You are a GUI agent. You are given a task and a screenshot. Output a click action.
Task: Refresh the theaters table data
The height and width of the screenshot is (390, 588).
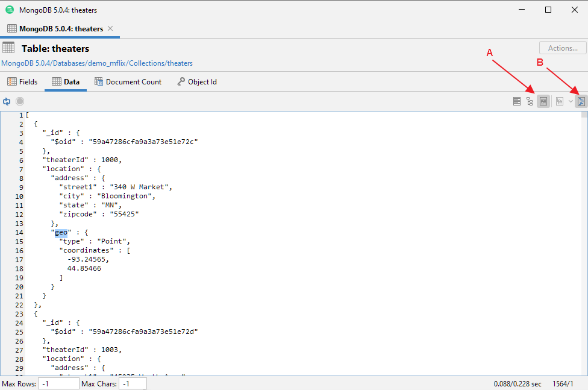(x=6, y=101)
